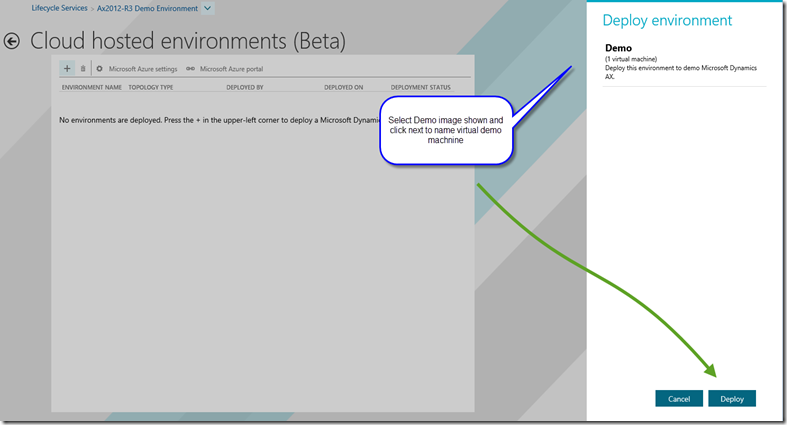
Task: Click the Deploy button
Action: [732, 399]
